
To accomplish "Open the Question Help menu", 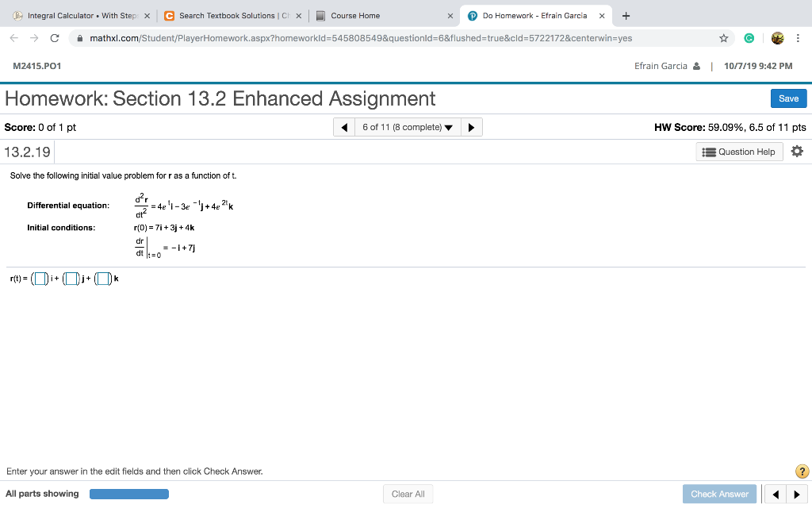I will click(x=738, y=151).
